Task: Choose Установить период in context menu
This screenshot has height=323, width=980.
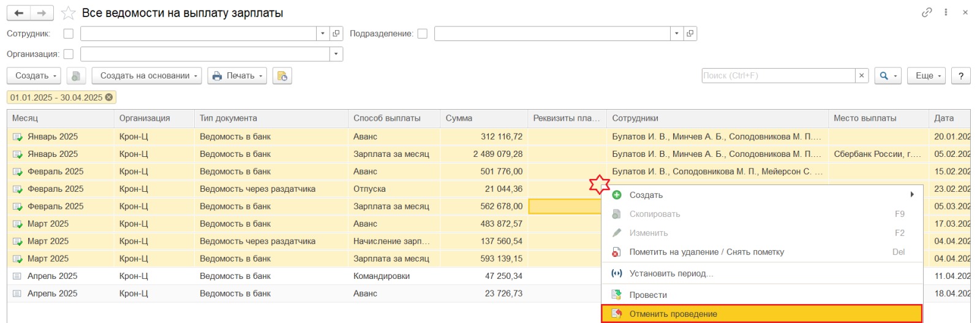Action: (x=671, y=273)
